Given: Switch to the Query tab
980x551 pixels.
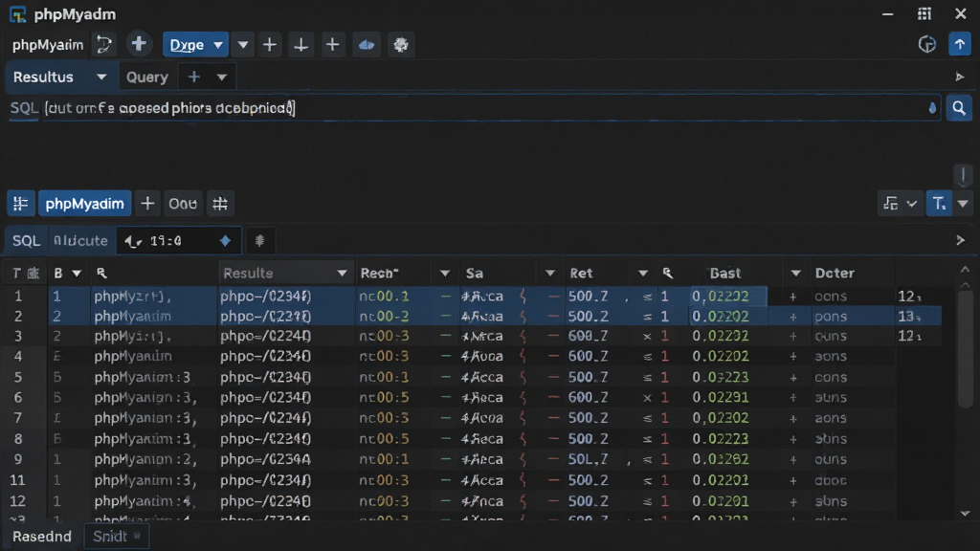Looking at the screenshot, I should point(146,77).
